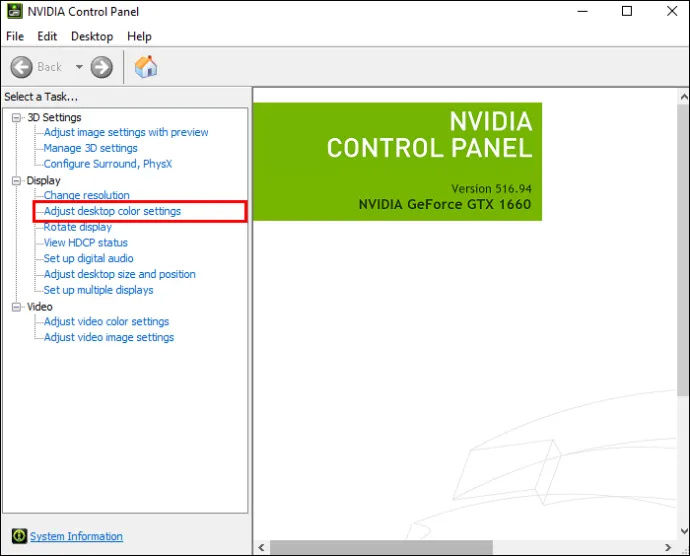Open the Desktop menu

92,36
